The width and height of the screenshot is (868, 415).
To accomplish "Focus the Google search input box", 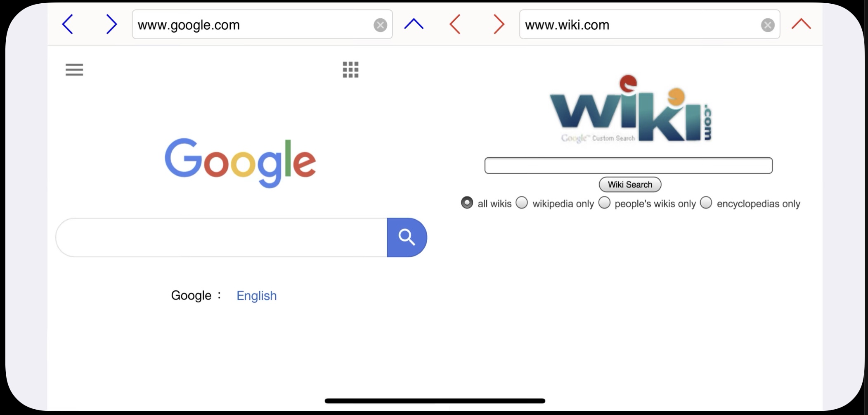I will coord(222,237).
